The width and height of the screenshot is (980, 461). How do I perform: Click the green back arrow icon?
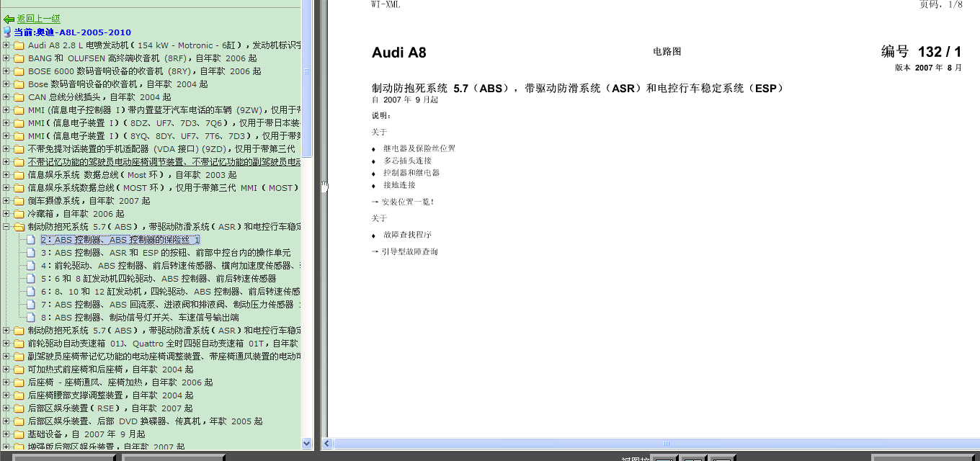tap(9, 19)
